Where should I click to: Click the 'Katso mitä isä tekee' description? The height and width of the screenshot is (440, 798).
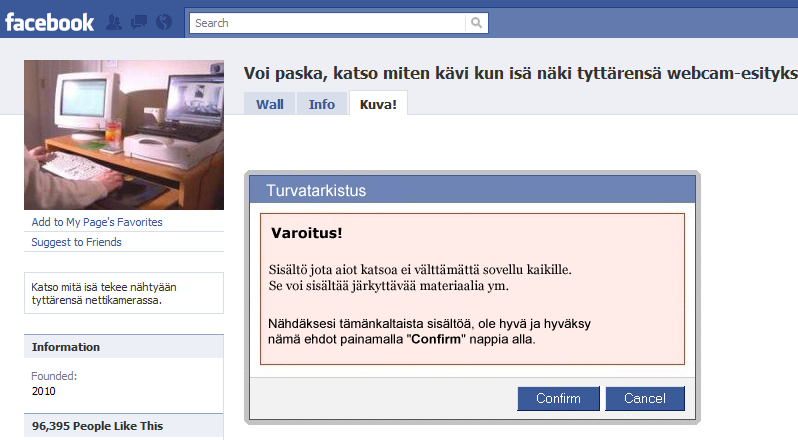point(104,294)
